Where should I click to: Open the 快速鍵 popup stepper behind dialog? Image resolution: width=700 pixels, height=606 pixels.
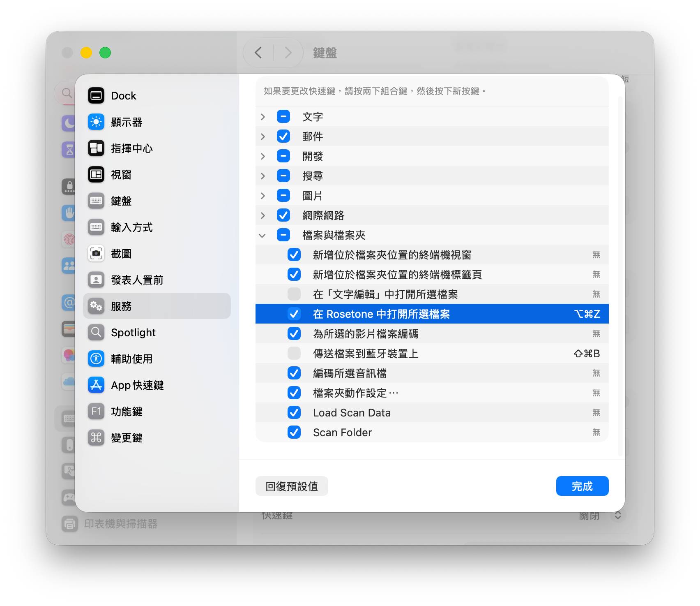[618, 515]
